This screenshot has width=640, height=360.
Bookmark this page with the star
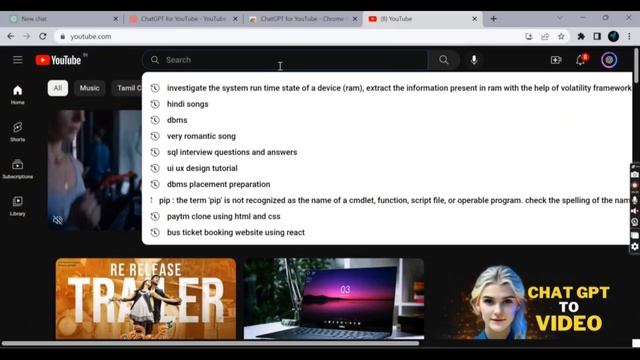[561, 36]
